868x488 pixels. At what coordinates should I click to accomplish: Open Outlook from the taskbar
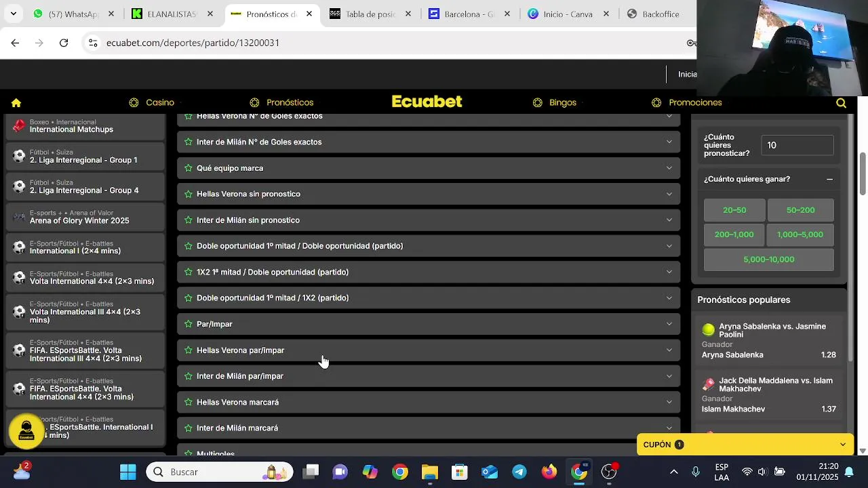490,472
